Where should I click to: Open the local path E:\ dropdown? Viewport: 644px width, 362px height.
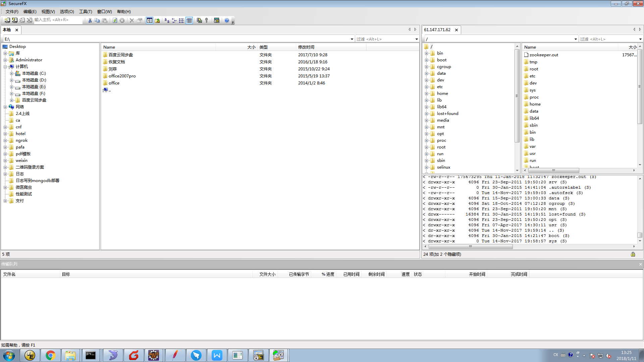coord(352,39)
